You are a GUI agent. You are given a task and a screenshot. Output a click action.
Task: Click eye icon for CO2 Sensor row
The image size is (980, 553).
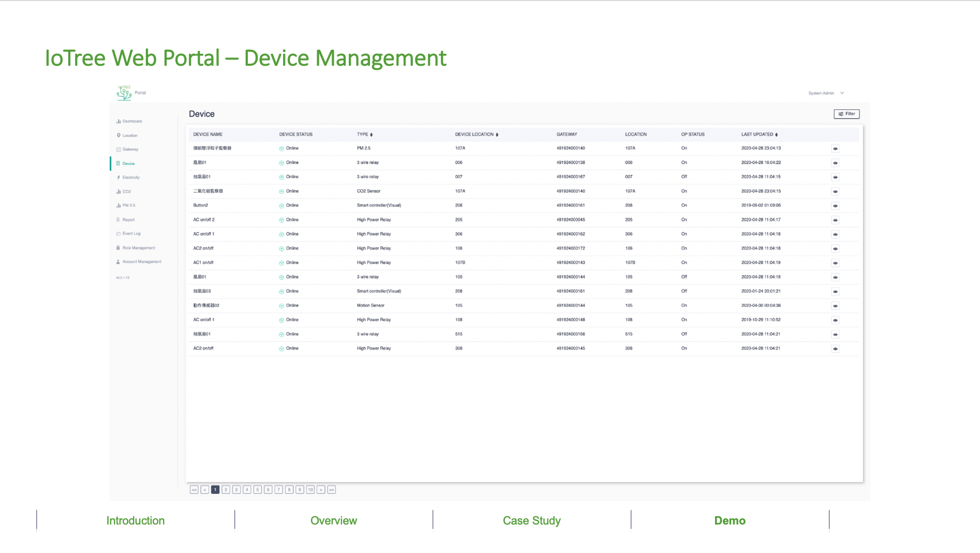pyautogui.click(x=835, y=192)
